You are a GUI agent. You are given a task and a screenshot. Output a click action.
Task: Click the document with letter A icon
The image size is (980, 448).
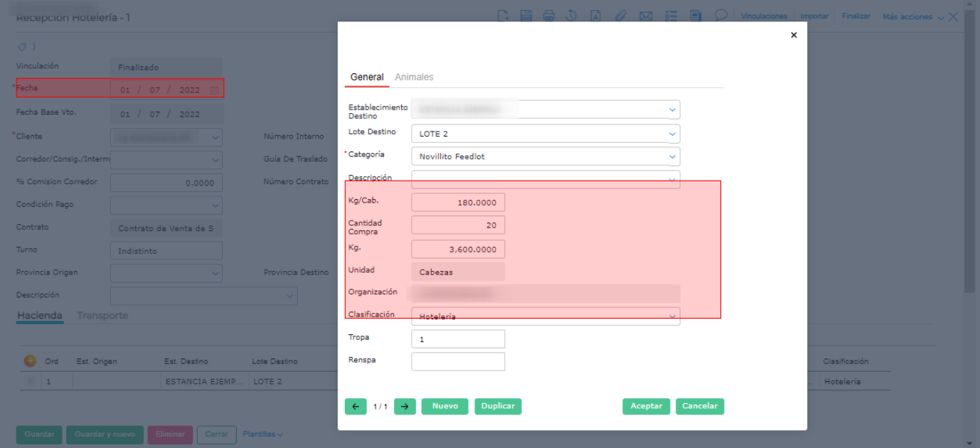595,16
